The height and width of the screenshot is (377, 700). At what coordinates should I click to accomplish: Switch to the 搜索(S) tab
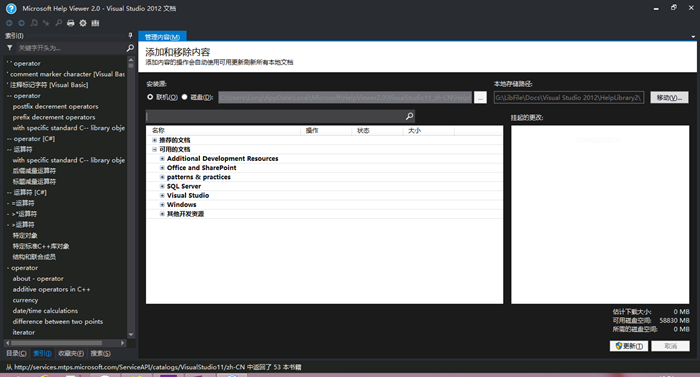pyautogui.click(x=100, y=353)
